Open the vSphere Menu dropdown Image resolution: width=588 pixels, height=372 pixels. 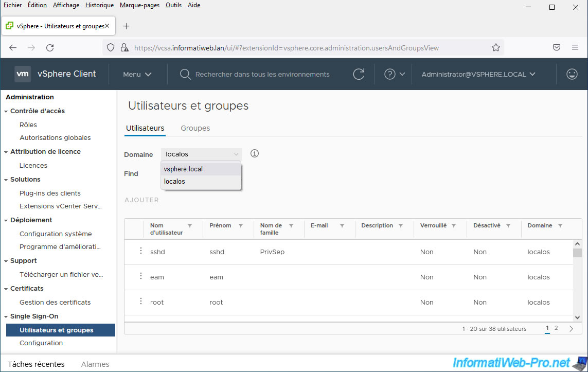tap(137, 74)
